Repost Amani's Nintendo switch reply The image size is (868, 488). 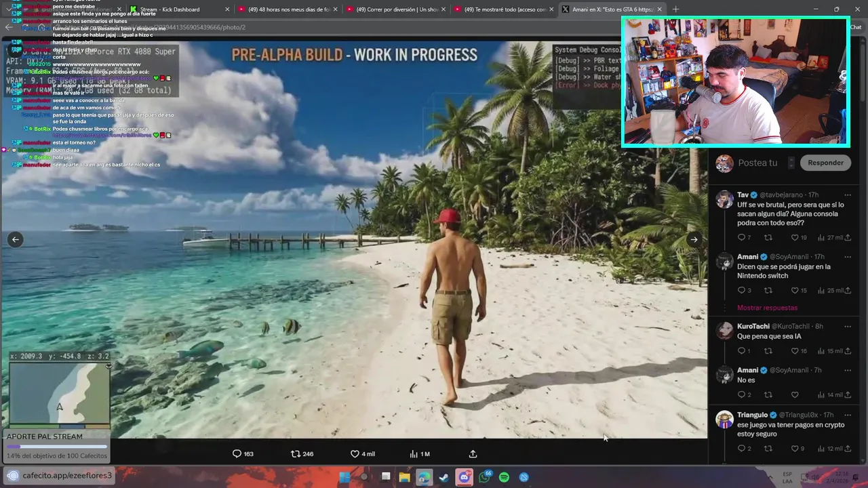tap(768, 291)
